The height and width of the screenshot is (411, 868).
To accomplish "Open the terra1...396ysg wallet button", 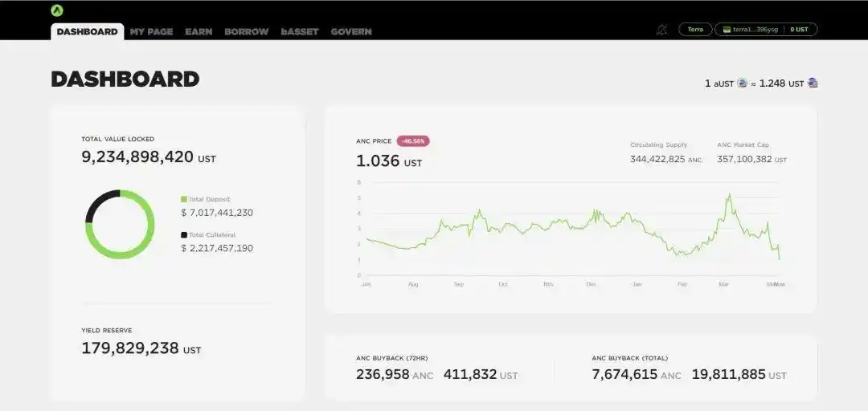I will pos(766,30).
